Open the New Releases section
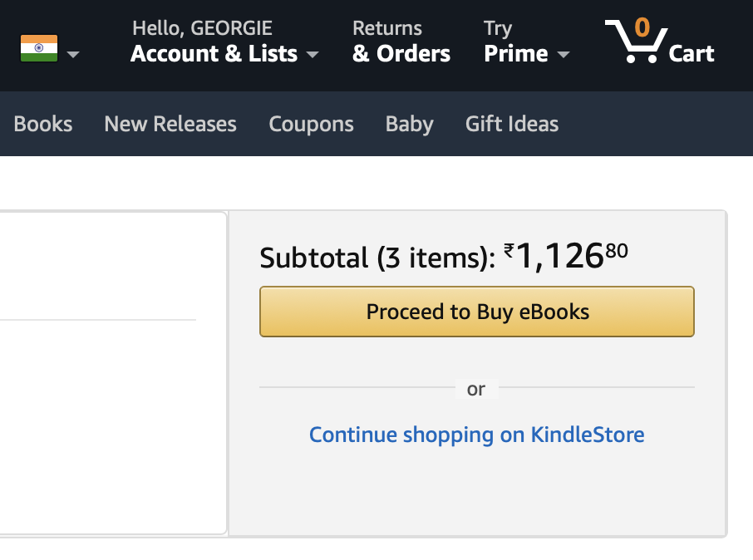Image resolution: width=753 pixels, height=560 pixels. (170, 124)
